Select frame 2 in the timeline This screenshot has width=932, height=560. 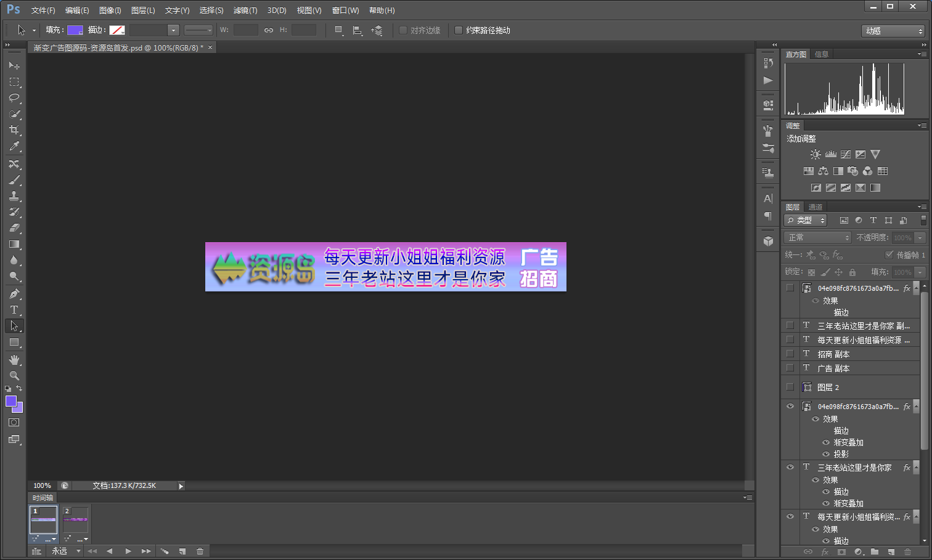tap(76, 520)
